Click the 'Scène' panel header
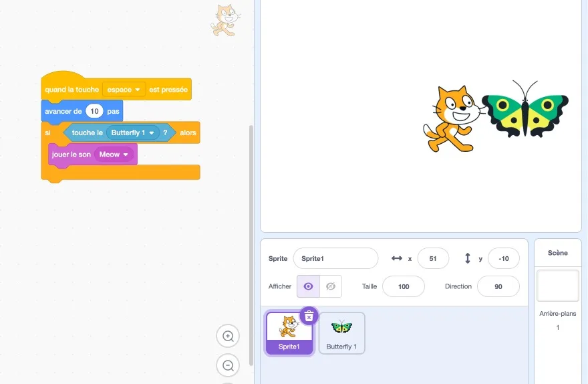 [558, 253]
